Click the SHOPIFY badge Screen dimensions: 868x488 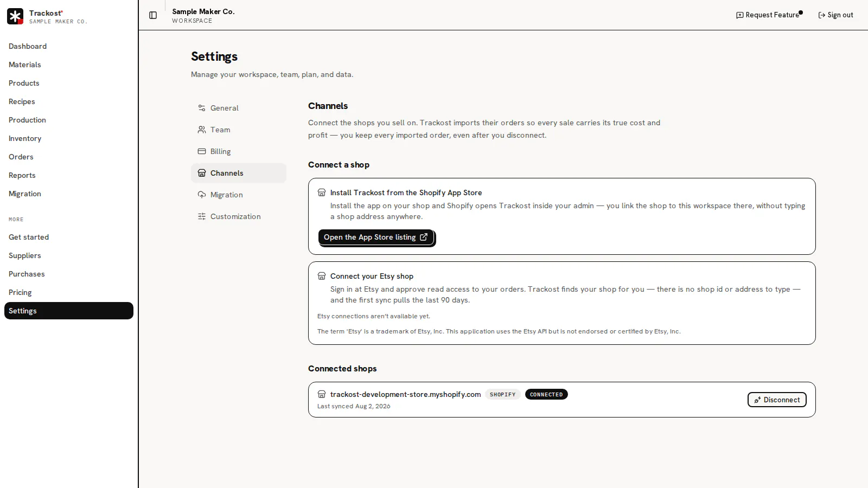503,394
